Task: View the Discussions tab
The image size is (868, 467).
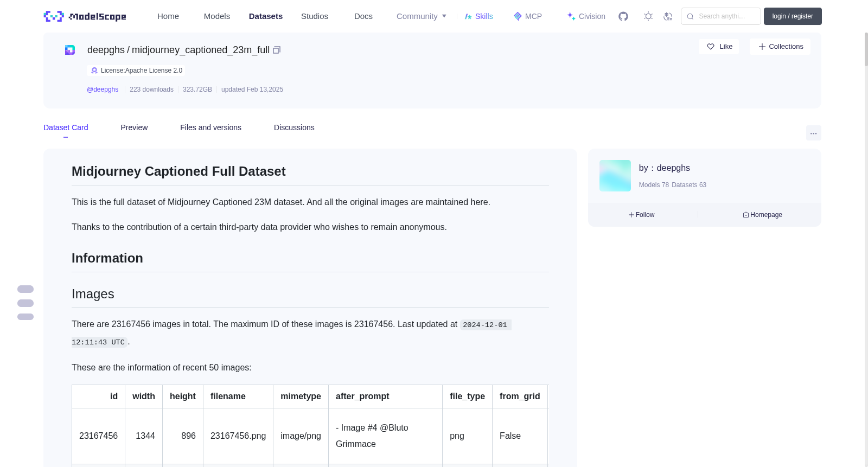Action: click(294, 127)
